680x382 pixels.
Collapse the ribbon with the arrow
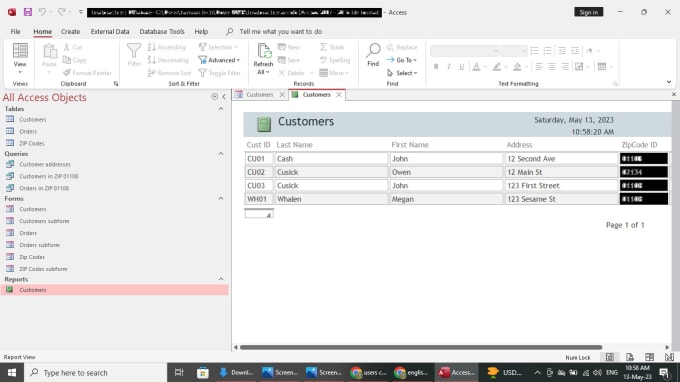click(669, 82)
